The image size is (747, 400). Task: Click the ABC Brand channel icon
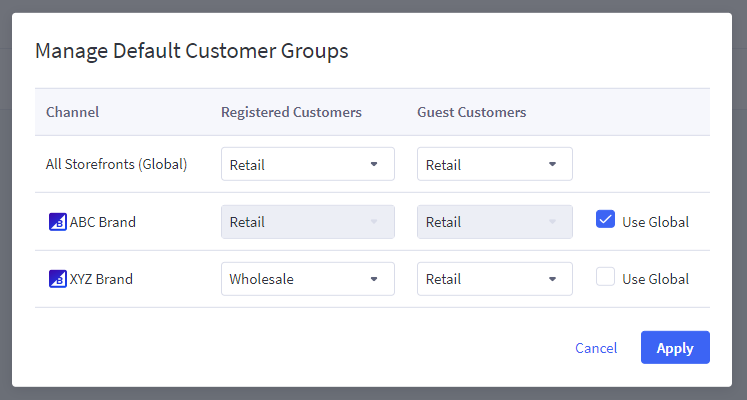(x=57, y=222)
